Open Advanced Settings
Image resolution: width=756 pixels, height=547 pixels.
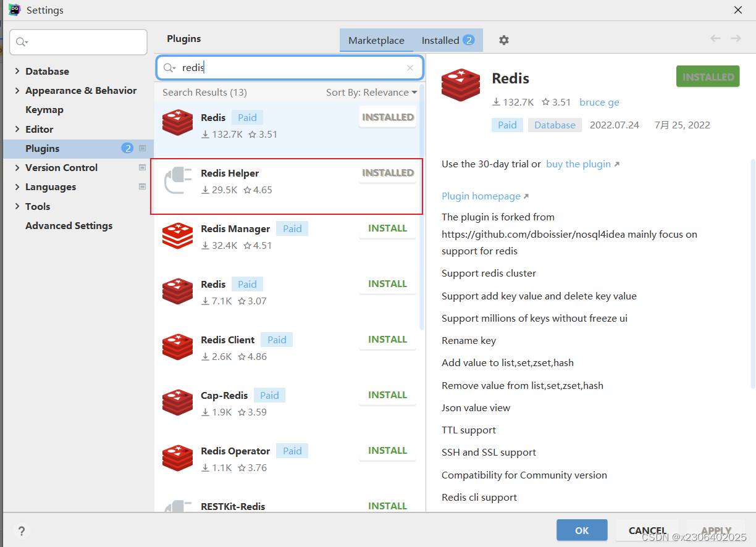pyautogui.click(x=69, y=225)
